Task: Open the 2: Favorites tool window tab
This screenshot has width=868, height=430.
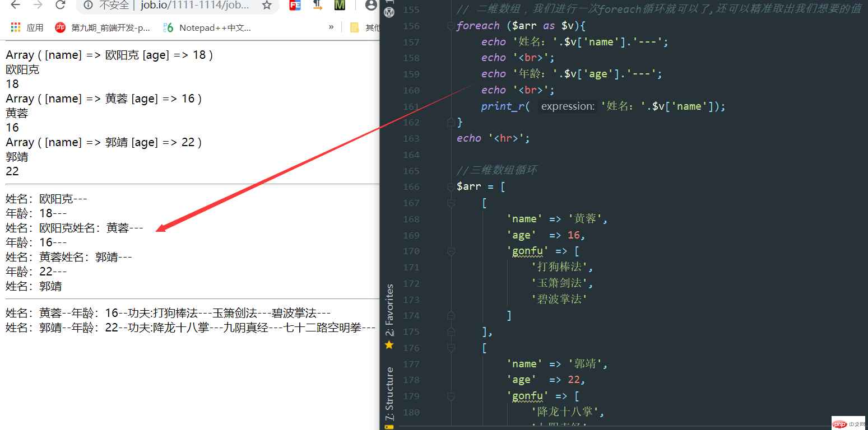Action: coord(389,310)
